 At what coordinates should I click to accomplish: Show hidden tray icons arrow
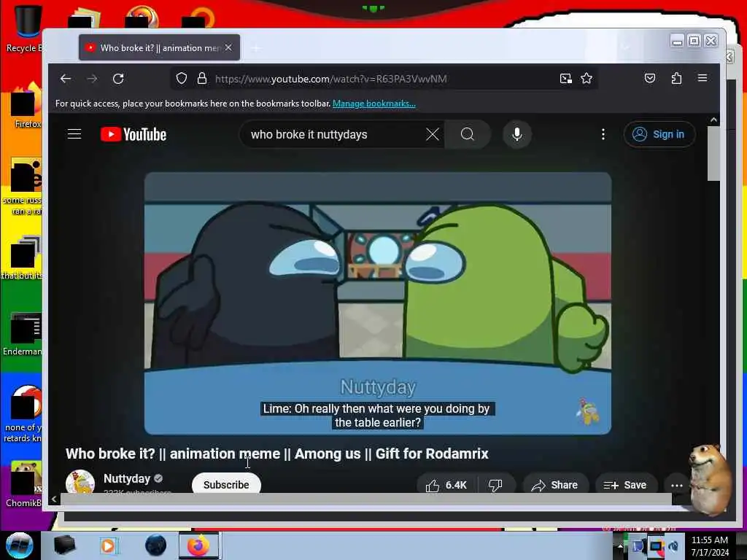(620, 545)
